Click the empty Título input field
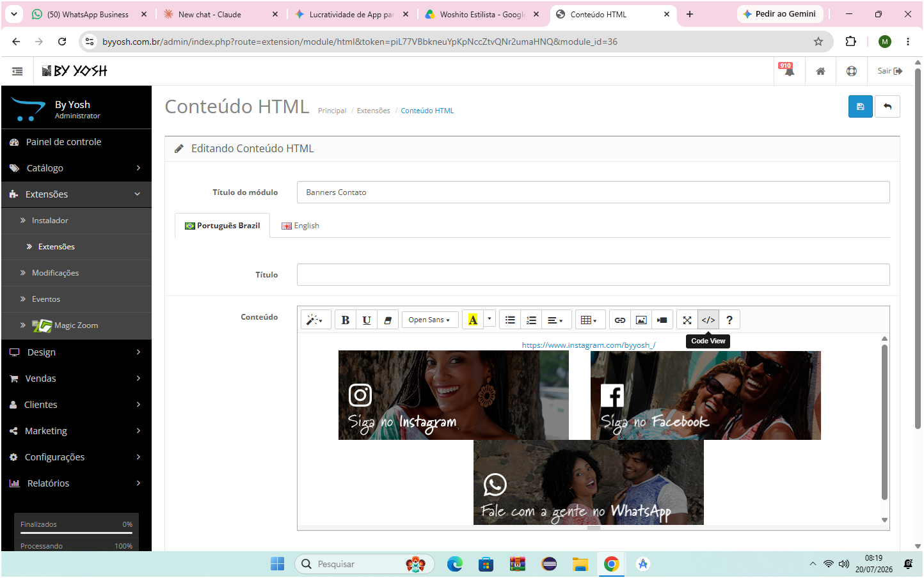The height and width of the screenshot is (578, 924). pyautogui.click(x=593, y=275)
